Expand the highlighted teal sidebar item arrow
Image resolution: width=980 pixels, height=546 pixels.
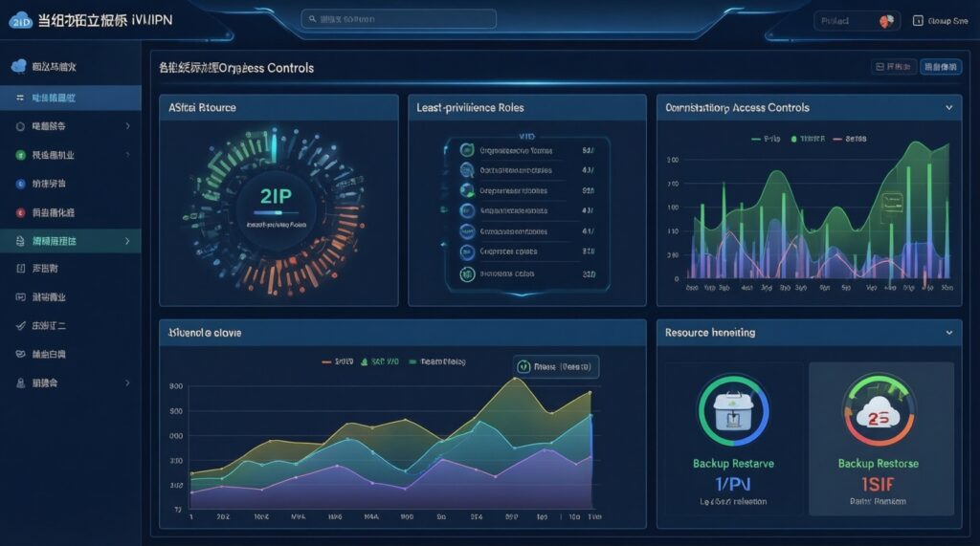click(x=128, y=242)
